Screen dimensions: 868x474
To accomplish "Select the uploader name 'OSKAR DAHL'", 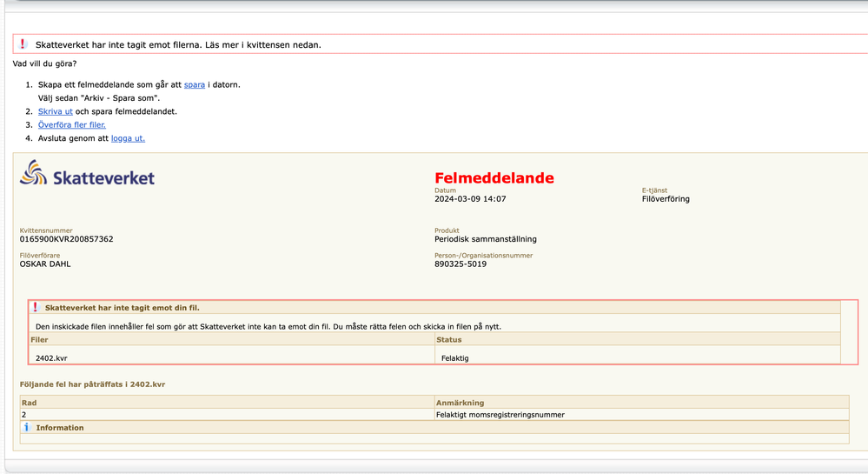I will (45, 264).
